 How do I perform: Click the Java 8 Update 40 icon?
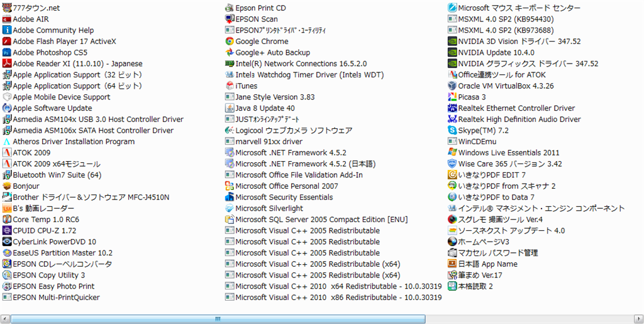230,108
